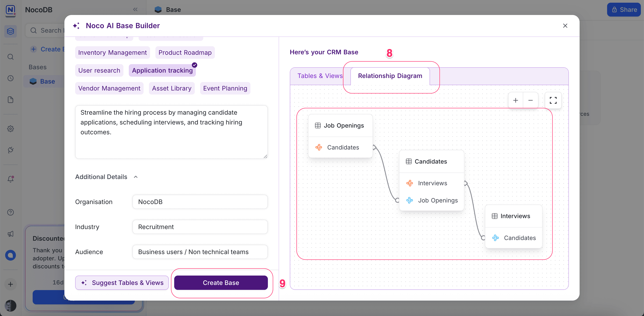The image size is (644, 316).
Task: Zoom out the relationship diagram
Action: pos(530,100)
